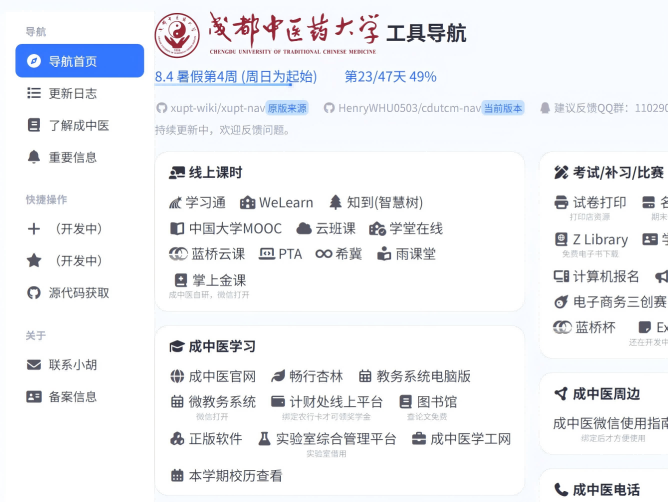Click the 成中医电话 section heading
Screen dimensions: 668x502
tap(597, 490)
